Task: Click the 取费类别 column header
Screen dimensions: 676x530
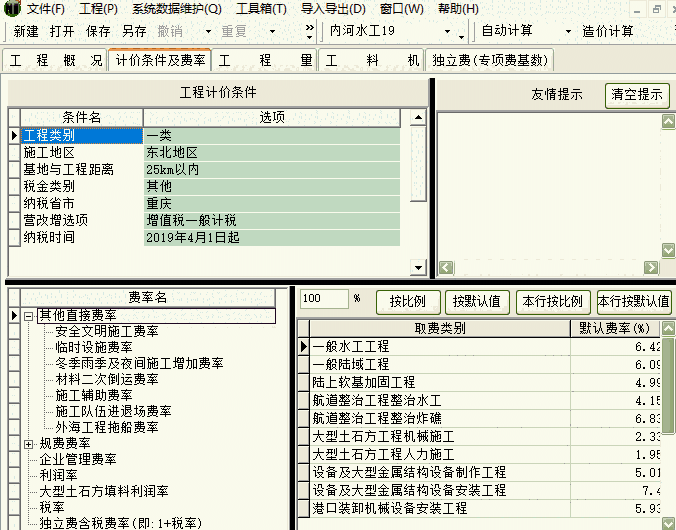Action: (440, 329)
